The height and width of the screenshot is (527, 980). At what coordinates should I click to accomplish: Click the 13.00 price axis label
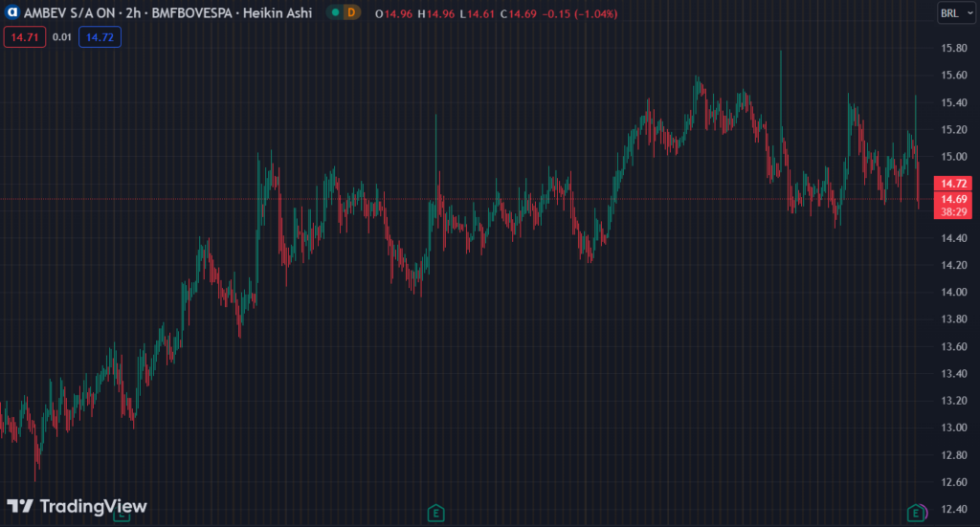pyautogui.click(x=954, y=428)
